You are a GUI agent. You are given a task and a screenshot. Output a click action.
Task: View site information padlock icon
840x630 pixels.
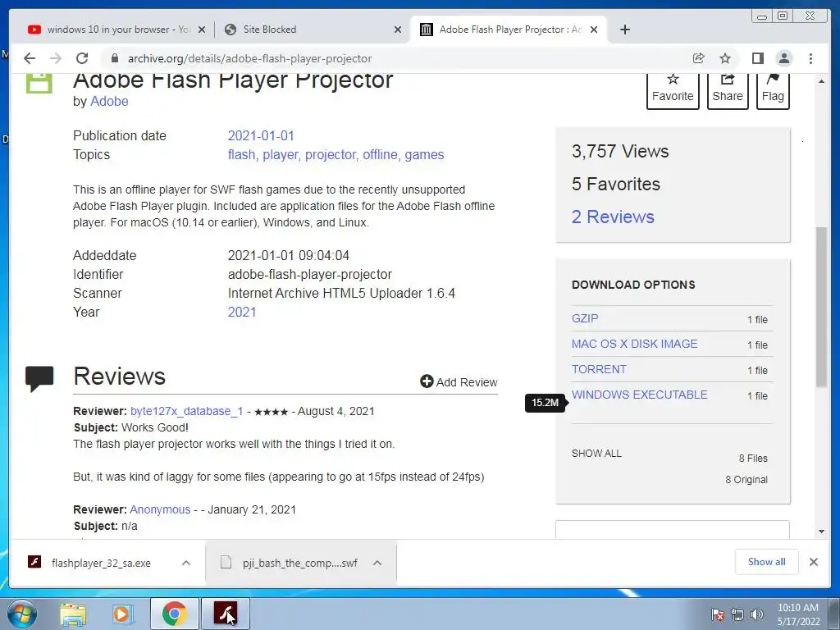113,58
